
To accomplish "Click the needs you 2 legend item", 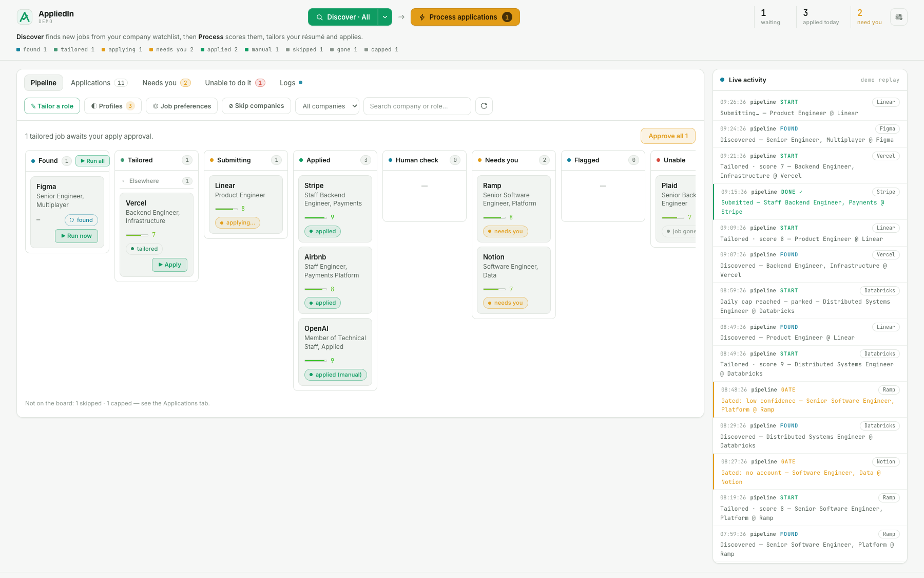I will point(171,50).
